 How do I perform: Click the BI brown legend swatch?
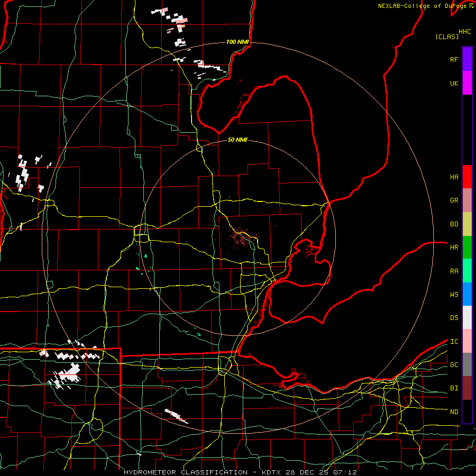coord(467,388)
